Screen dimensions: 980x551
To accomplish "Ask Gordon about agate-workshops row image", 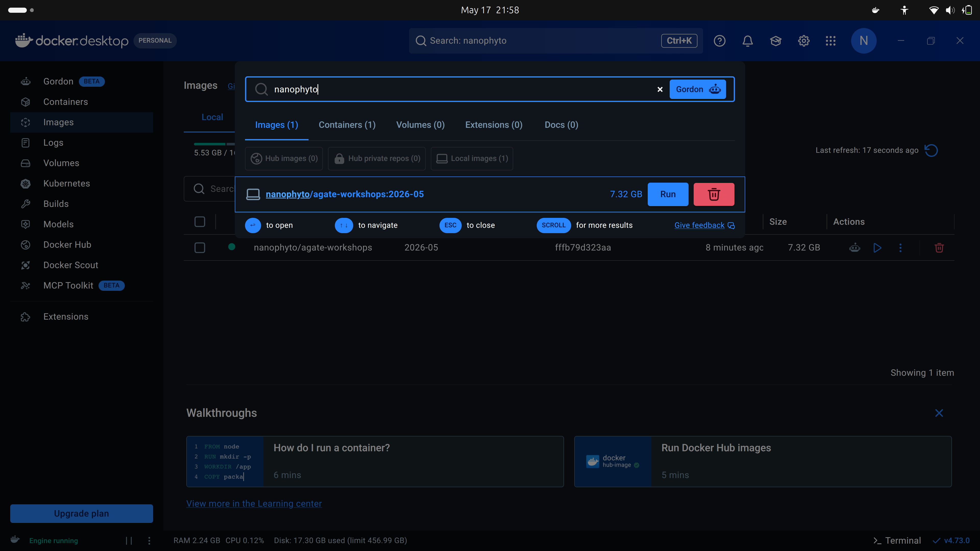I will click(854, 248).
